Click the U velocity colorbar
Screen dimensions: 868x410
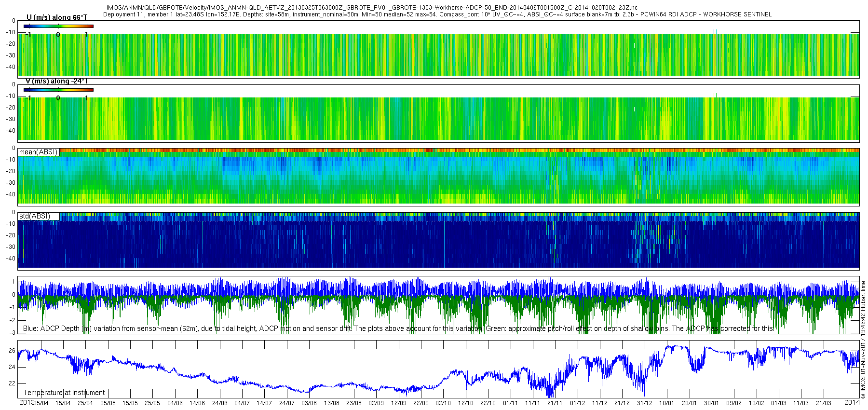[58, 26]
